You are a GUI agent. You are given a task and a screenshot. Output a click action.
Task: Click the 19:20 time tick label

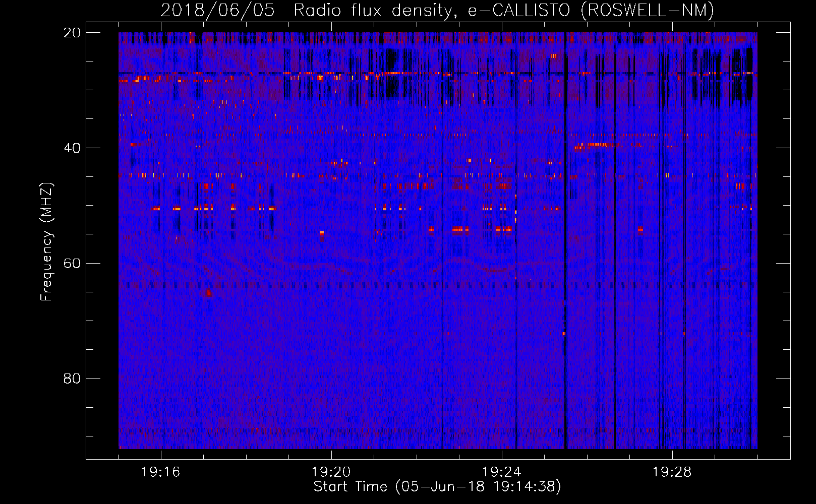click(x=331, y=472)
